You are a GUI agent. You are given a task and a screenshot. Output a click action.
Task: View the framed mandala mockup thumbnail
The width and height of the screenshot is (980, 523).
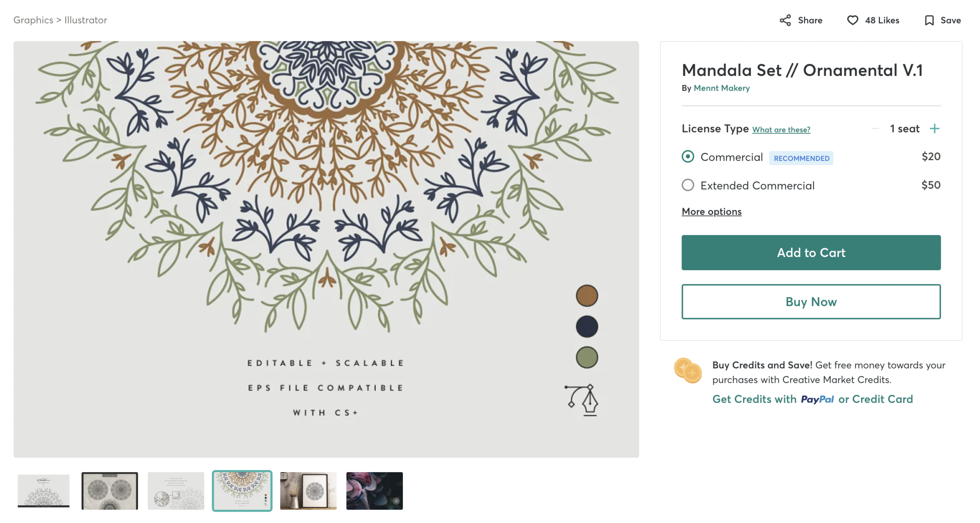[308, 490]
